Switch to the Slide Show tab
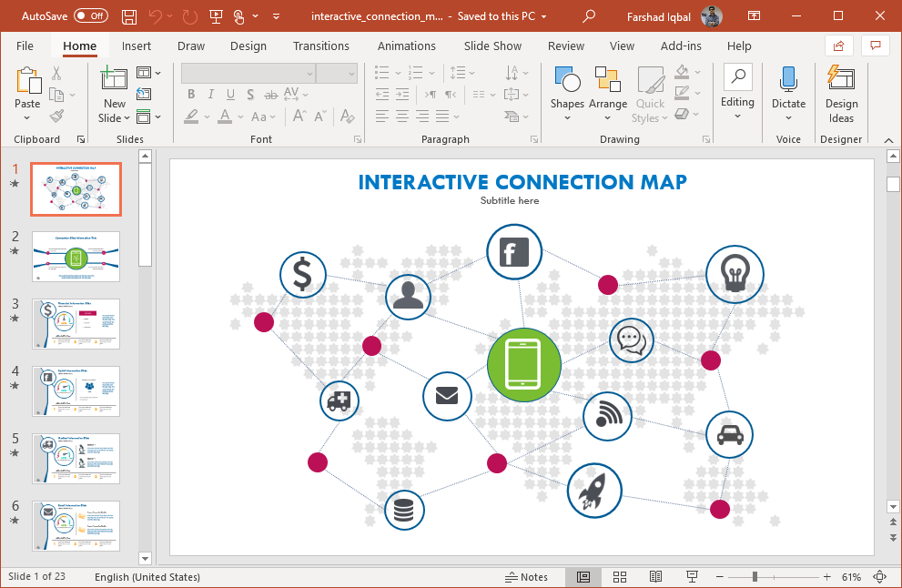Screen dimensions: 902x588 click(492, 46)
